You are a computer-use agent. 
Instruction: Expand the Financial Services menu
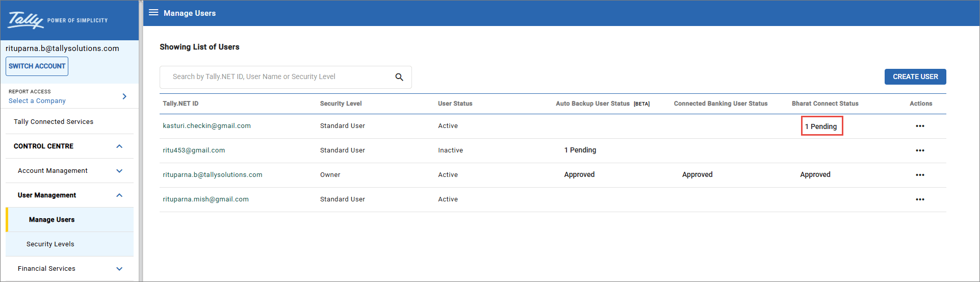[x=119, y=269]
